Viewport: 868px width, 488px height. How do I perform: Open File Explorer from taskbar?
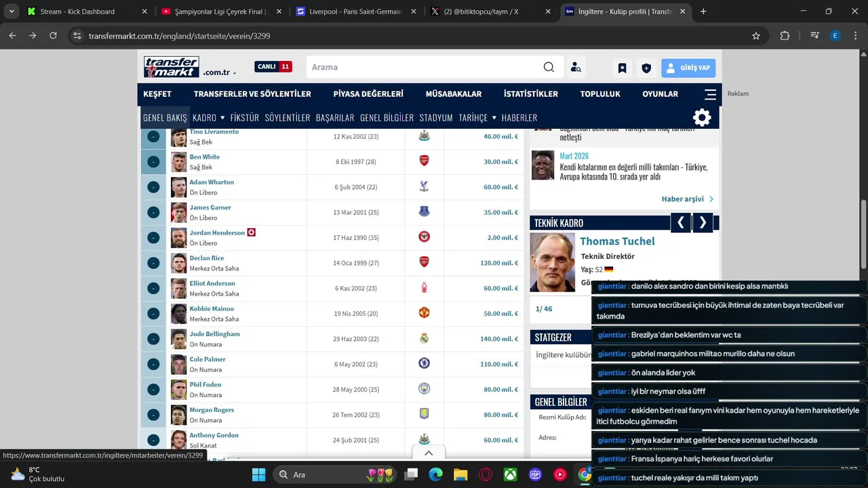point(460,474)
